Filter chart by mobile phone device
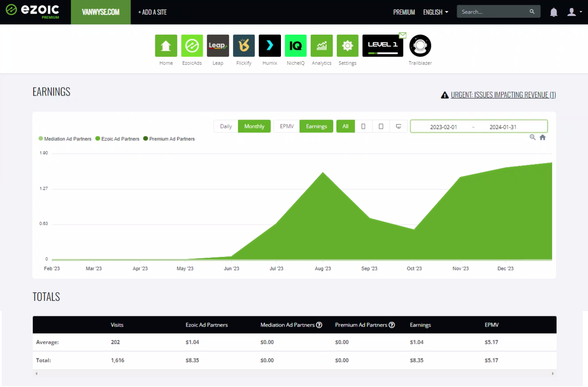Screen dimensions: 588x387 point(363,127)
